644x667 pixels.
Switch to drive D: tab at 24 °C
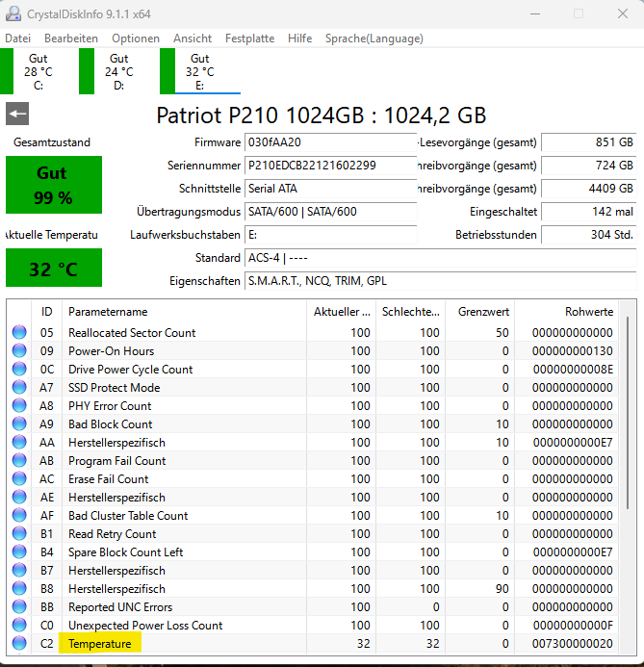point(118,71)
